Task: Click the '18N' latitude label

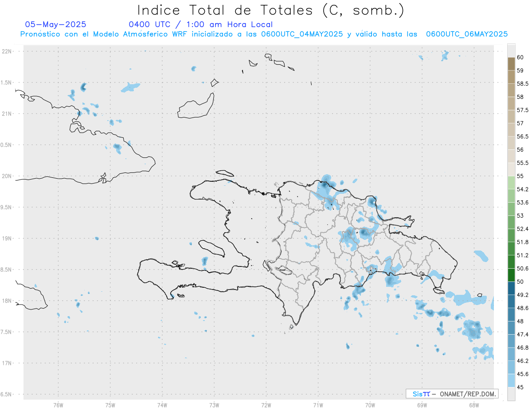Action: [7, 301]
